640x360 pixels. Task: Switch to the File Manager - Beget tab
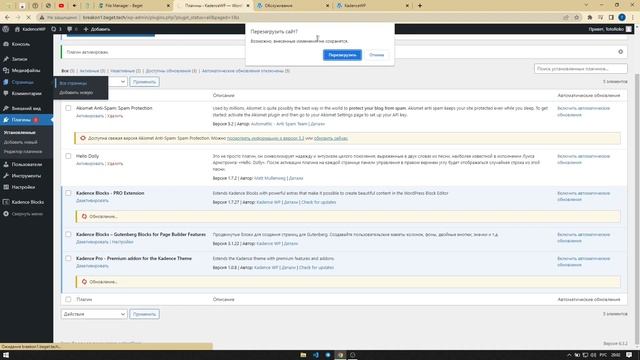click(x=133, y=6)
